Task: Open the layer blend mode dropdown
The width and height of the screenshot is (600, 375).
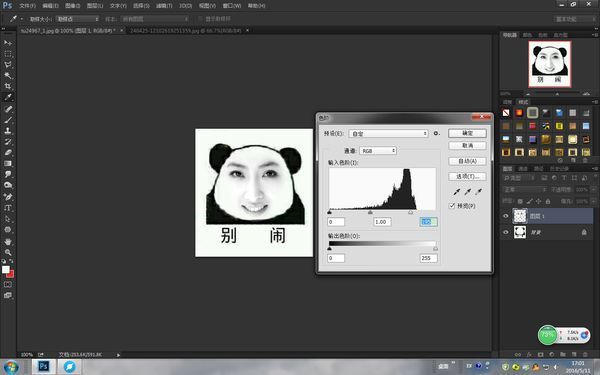Action: (525, 189)
